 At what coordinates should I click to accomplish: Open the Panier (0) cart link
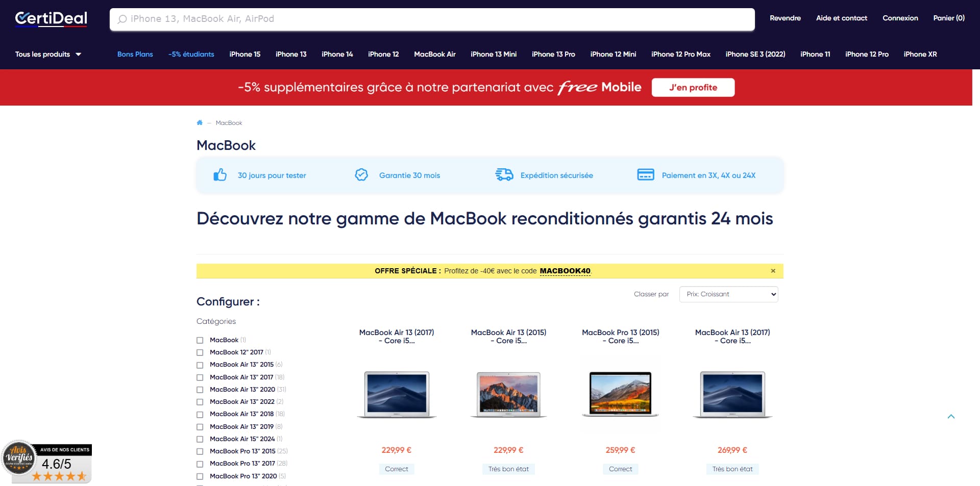tap(949, 18)
